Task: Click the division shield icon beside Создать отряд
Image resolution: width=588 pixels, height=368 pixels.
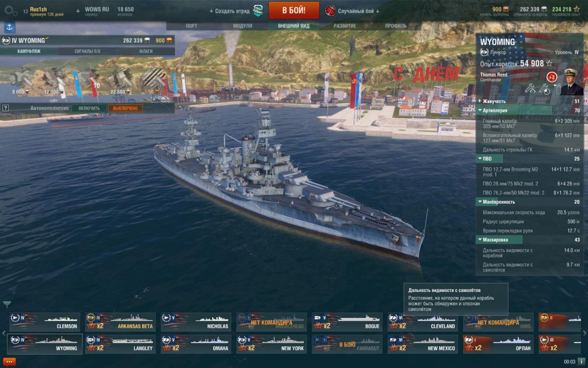Action: coord(258,11)
